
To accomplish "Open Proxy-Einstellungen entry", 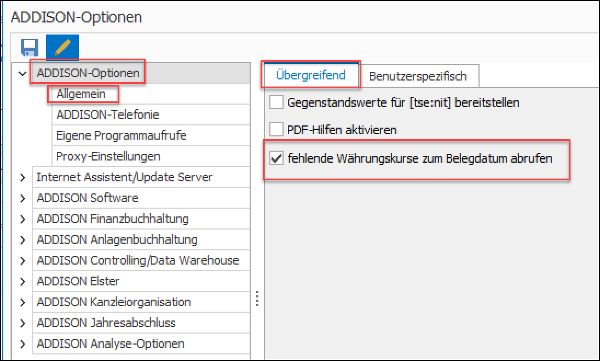I will [108, 156].
